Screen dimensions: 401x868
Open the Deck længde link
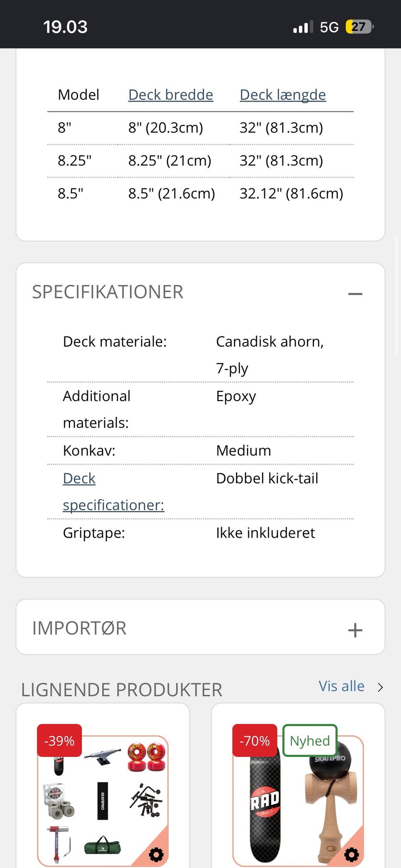point(283,95)
